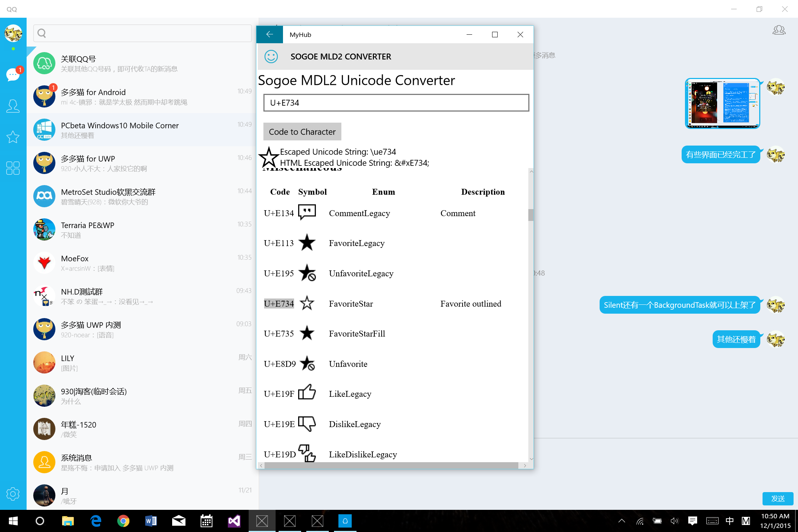
Task: Click the scroll right arrow in MyHub
Action: click(x=524, y=465)
